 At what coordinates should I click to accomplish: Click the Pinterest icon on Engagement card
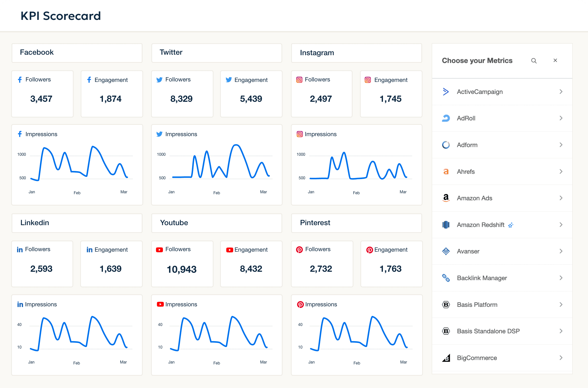[x=369, y=249]
